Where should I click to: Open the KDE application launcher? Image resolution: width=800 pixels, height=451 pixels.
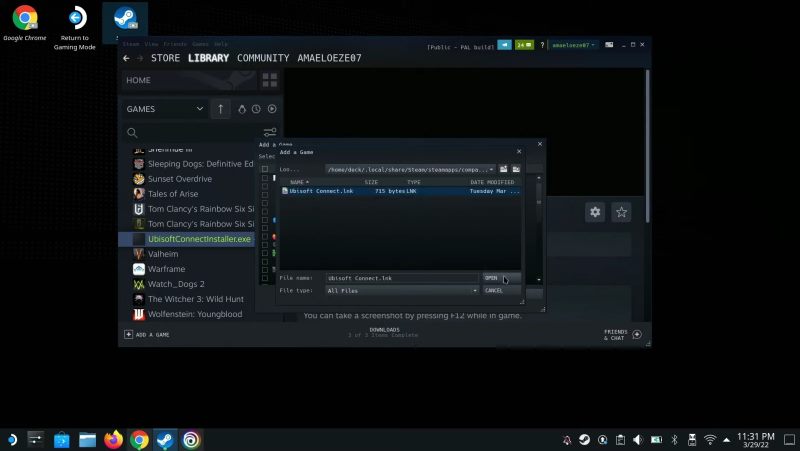(x=11, y=440)
